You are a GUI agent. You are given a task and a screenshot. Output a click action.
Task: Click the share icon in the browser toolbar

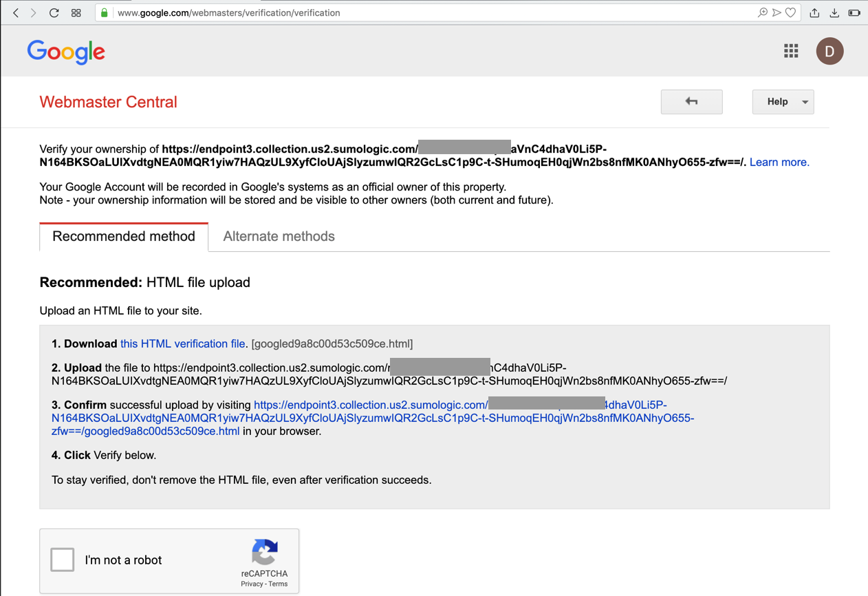(814, 12)
